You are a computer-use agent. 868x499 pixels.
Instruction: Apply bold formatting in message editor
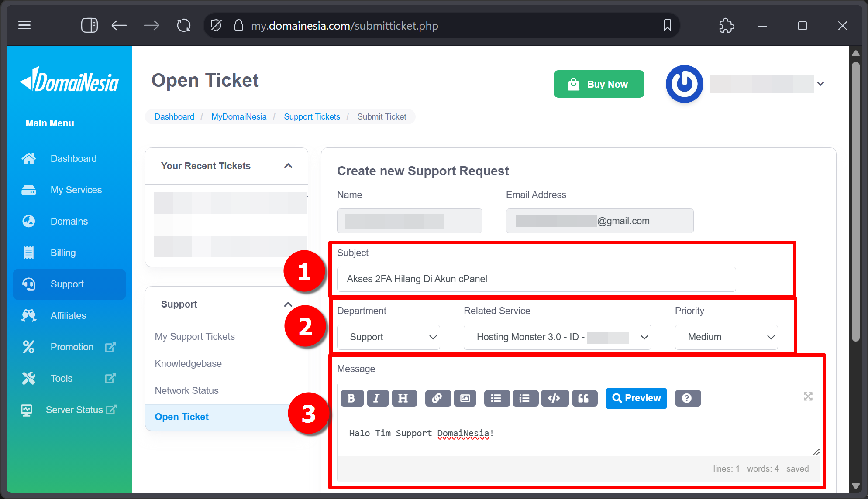pyautogui.click(x=351, y=398)
